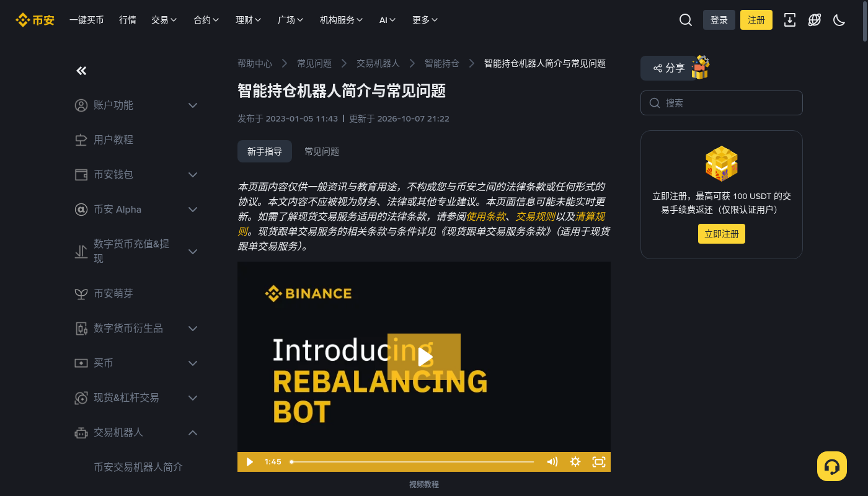Go to 帮助中心 breadcrumb
Screen dimensions: 868x496
pyautogui.click(x=255, y=63)
